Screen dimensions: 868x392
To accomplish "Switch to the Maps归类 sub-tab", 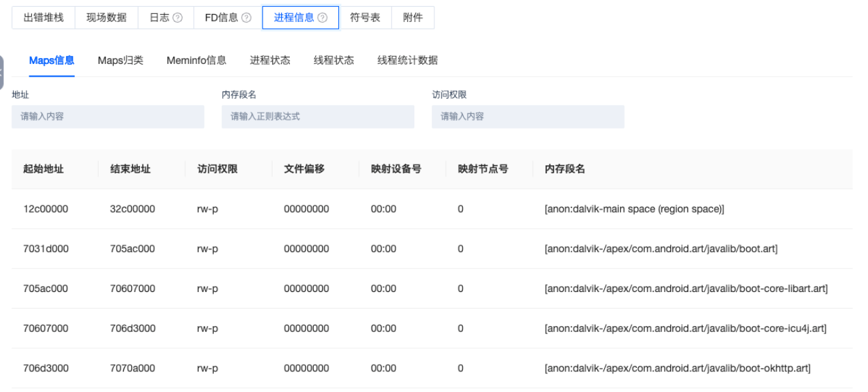I will pyautogui.click(x=121, y=61).
